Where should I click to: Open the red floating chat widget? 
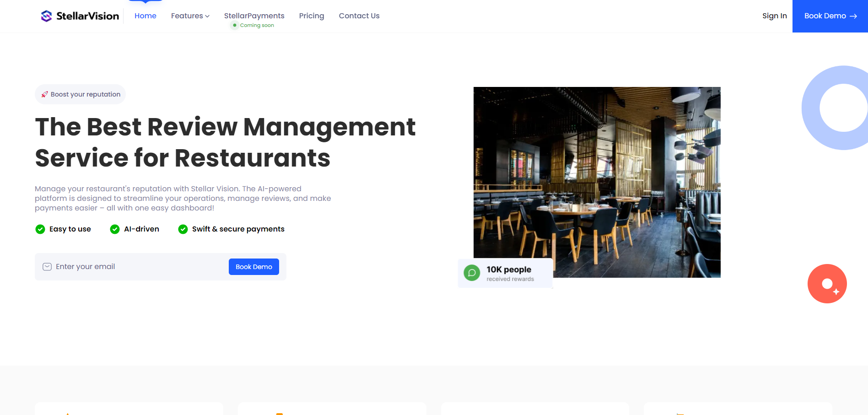point(827,284)
